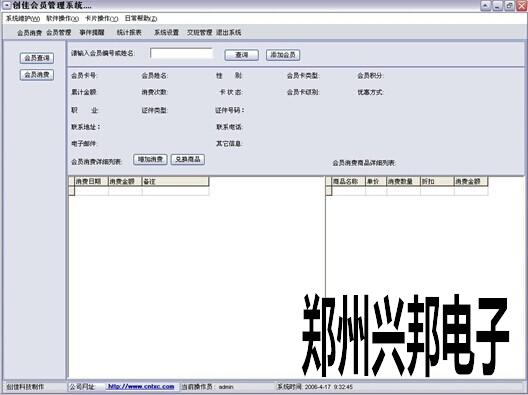
Task: Open the 卡片操作 menu
Action: tap(101, 19)
